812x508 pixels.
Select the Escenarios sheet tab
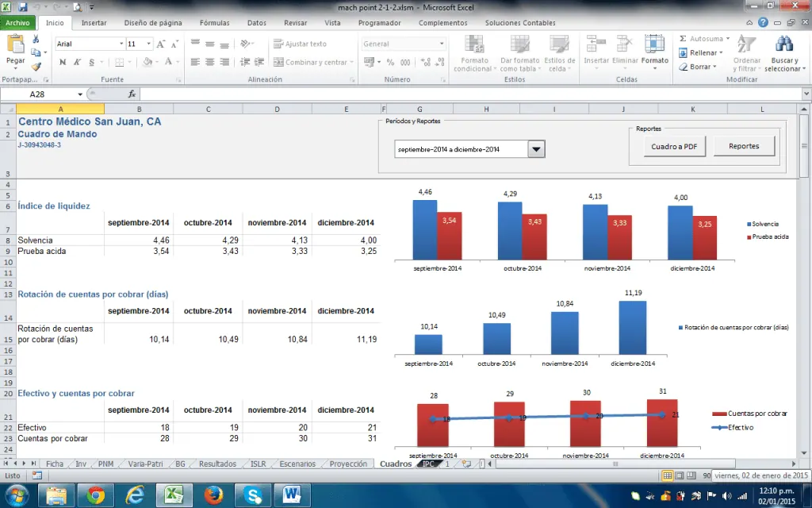click(x=297, y=464)
